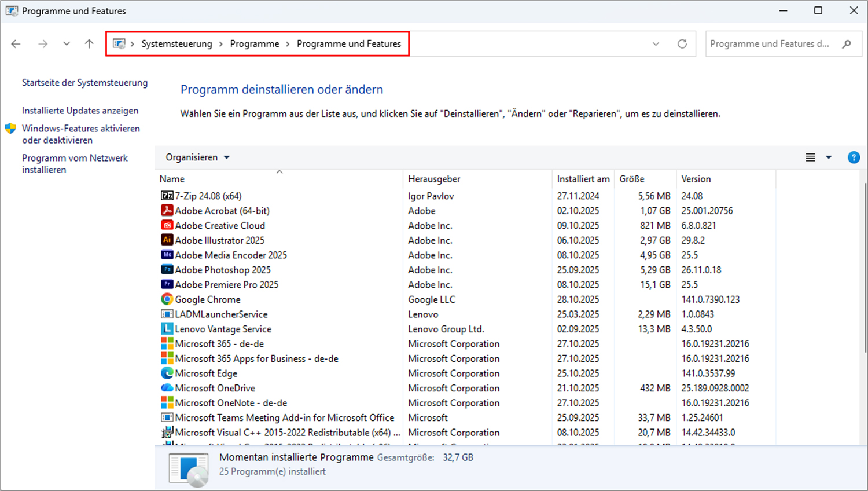This screenshot has height=491, width=868.
Task: Sort list by the Name column header
Action: pyautogui.click(x=171, y=178)
